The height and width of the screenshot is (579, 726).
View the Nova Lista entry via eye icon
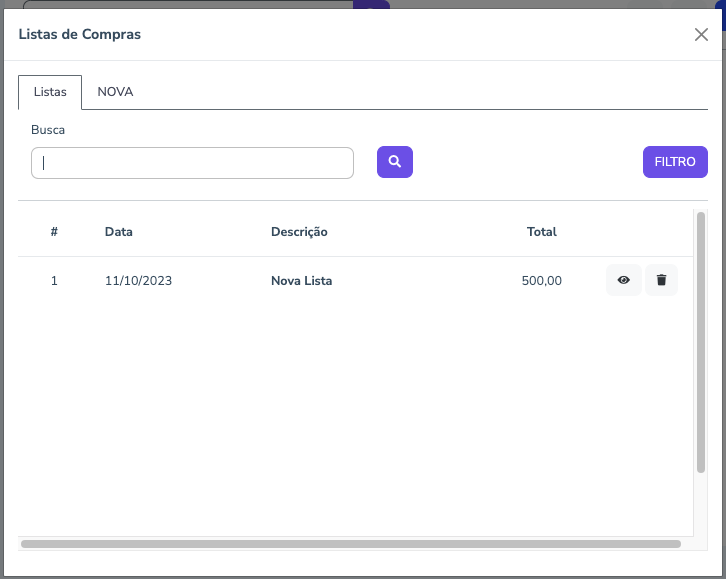pos(623,281)
